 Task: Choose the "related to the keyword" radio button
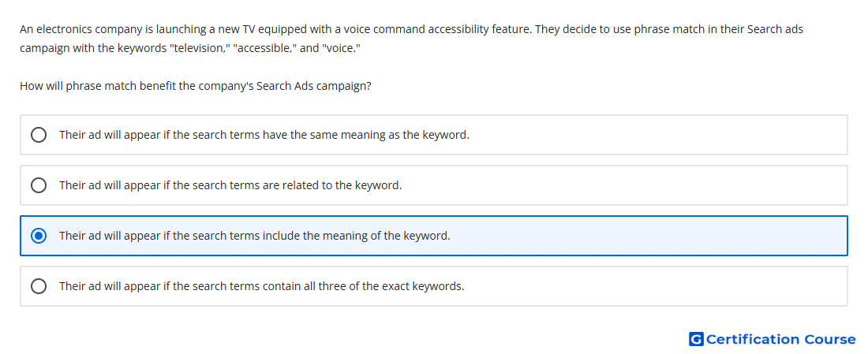39,185
